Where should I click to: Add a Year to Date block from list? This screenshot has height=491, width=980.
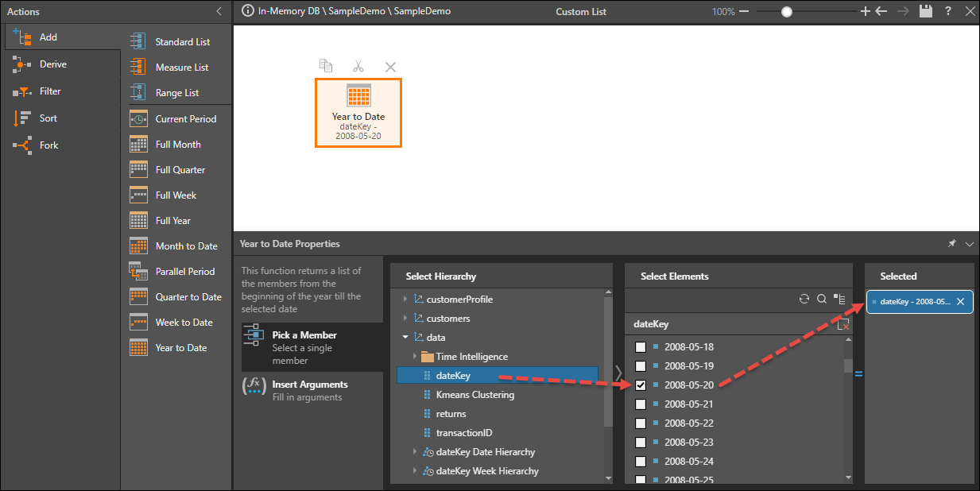(x=176, y=348)
